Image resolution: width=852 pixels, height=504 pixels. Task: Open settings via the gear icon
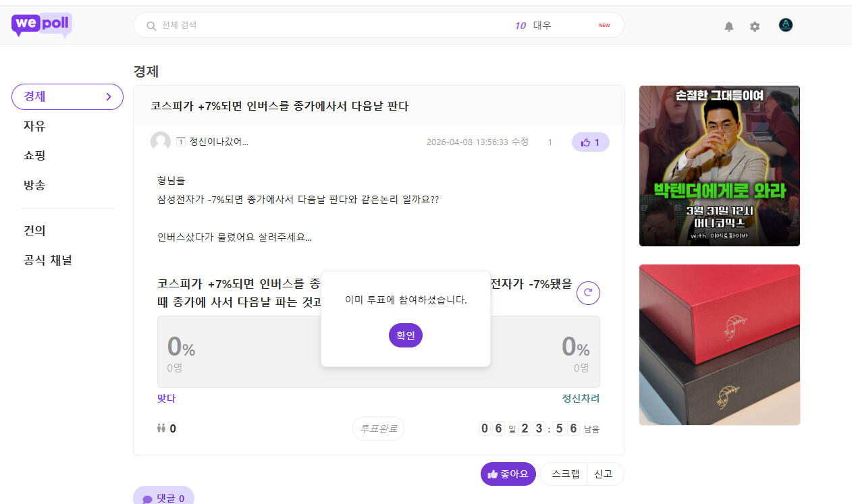coord(755,26)
